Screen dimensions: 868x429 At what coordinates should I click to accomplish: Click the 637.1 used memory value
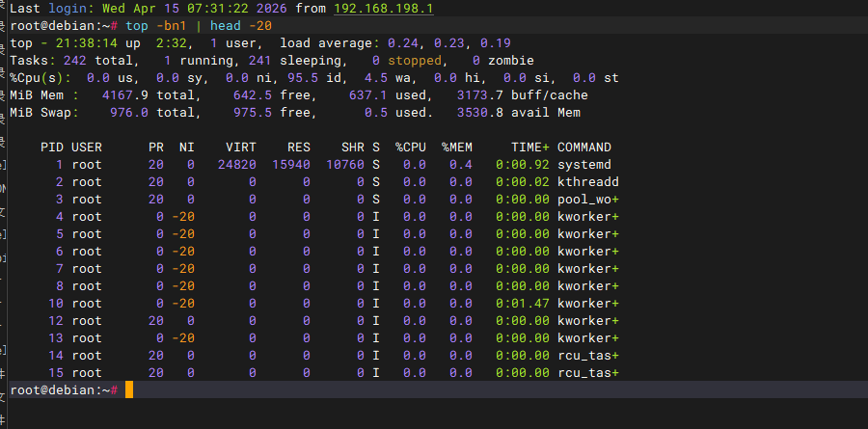coord(368,95)
